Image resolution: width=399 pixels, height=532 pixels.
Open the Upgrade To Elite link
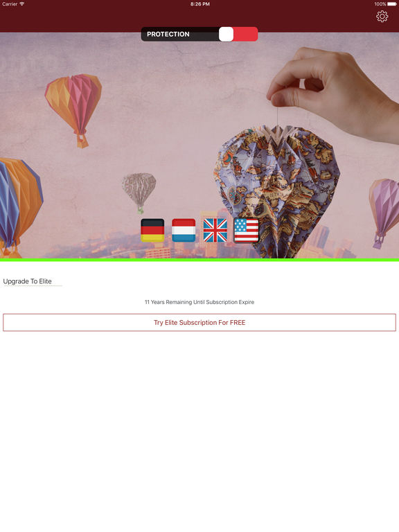28,281
